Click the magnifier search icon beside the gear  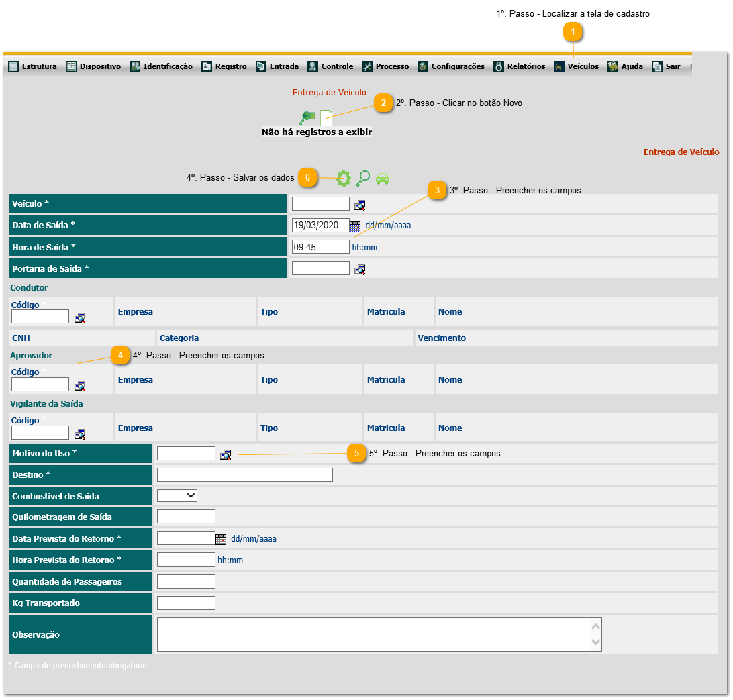pos(363,178)
